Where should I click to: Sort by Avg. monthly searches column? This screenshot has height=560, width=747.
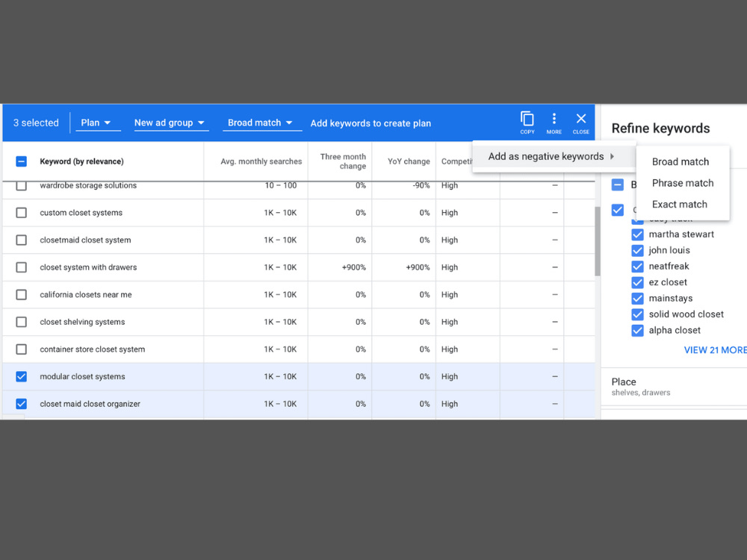click(x=261, y=161)
